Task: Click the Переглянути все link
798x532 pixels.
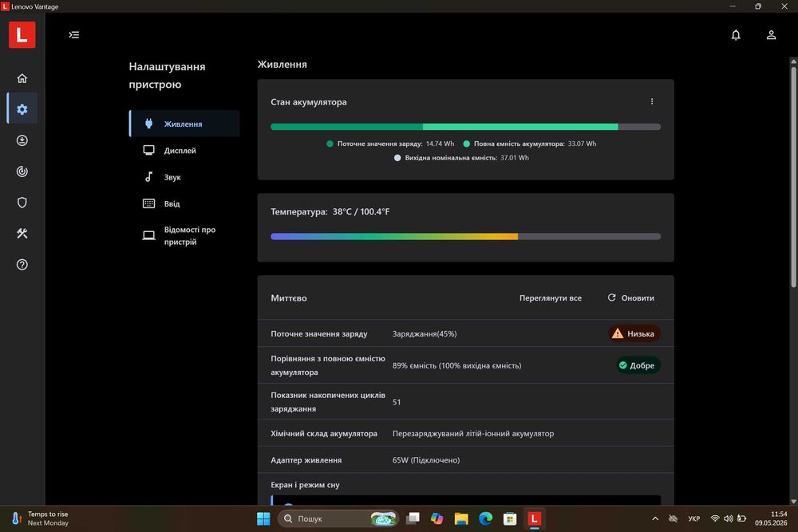Action: (550, 298)
